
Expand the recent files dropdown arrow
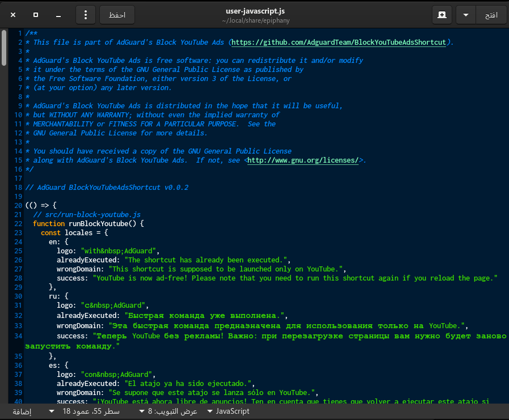click(x=466, y=15)
